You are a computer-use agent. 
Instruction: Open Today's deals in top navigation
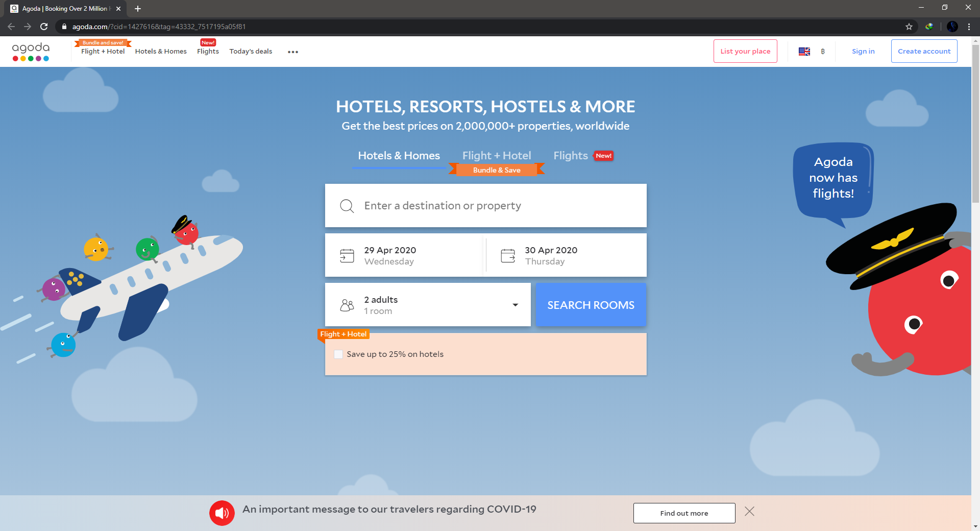click(x=251, y=52)
